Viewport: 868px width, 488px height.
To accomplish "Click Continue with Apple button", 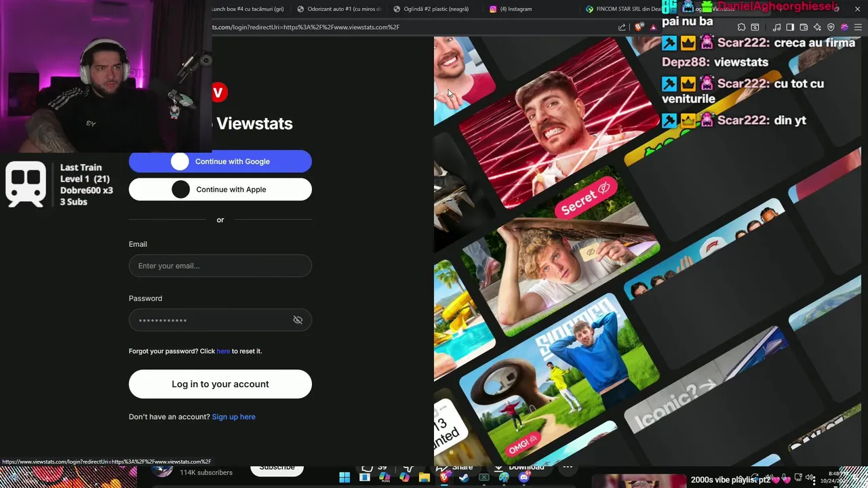I will coord(220,190).
